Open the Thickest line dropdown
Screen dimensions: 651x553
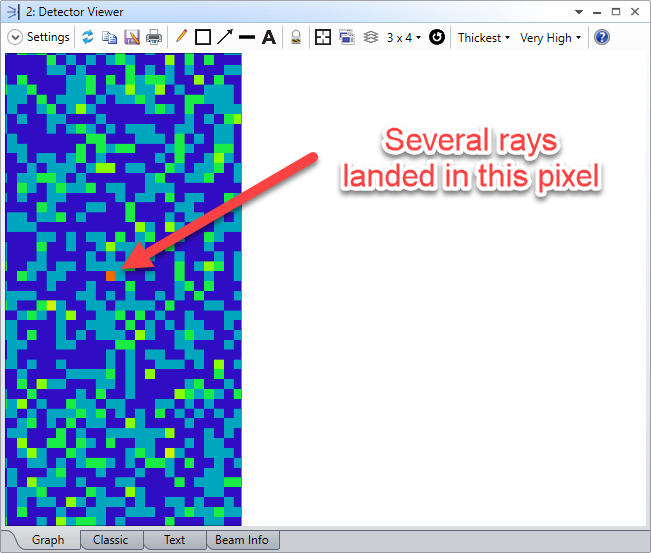pos(484,38)
